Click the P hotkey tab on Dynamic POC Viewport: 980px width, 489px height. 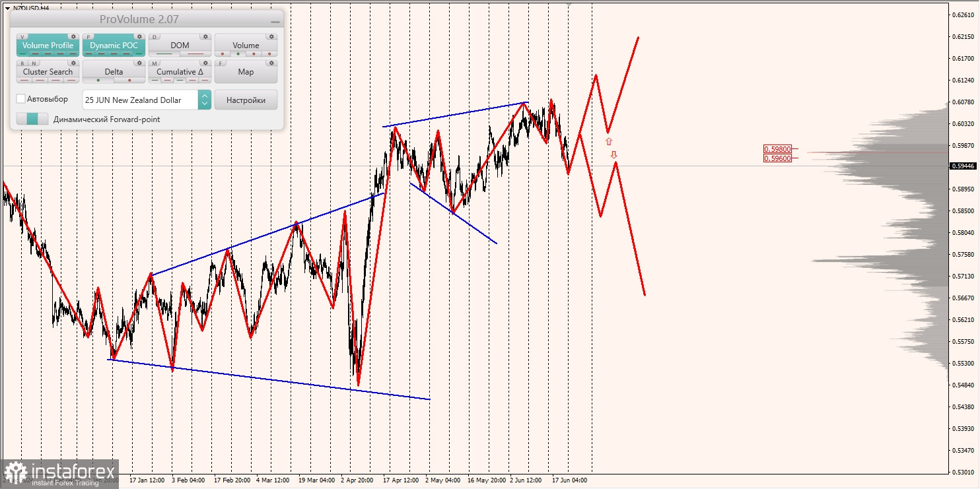89,37
